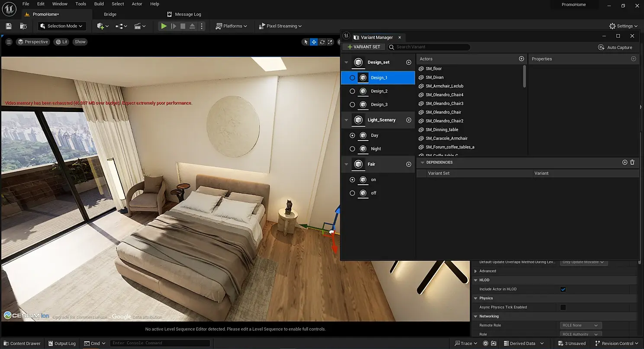Activate the Night variant radio button
The width and height of the screenshot is (644, 349).
(x=352, y=149)
